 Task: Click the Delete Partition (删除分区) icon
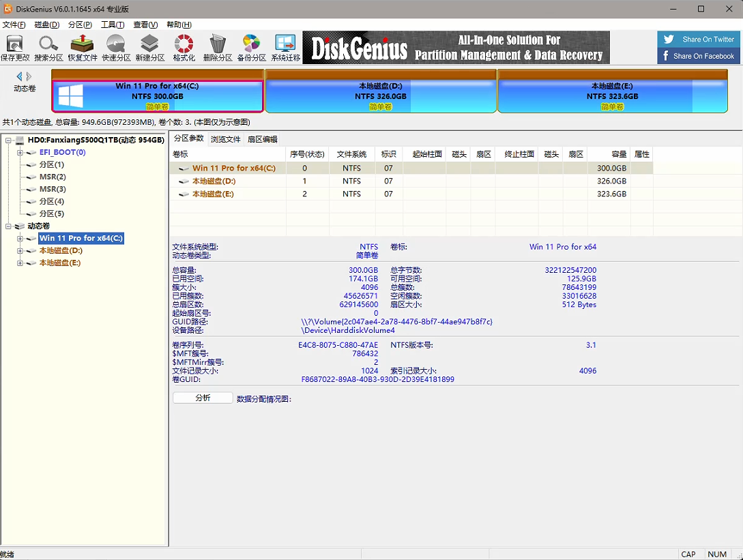click(x=218, y=47)
